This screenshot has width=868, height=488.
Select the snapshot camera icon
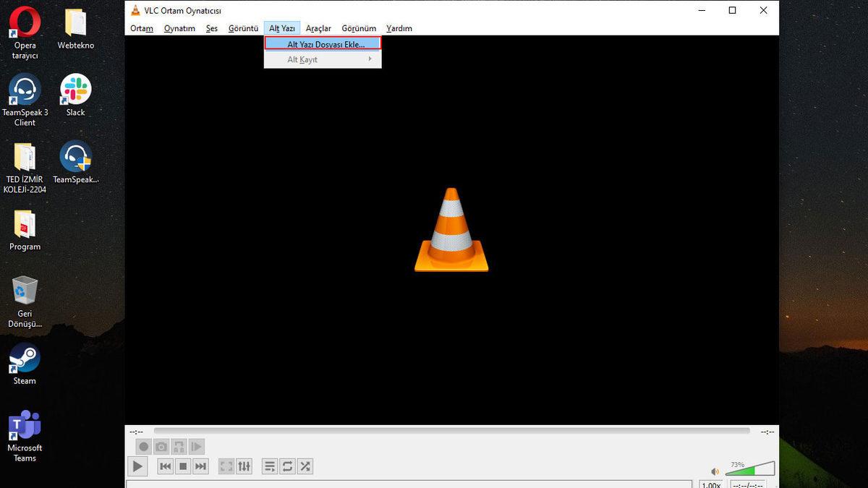tap(161, 446)
